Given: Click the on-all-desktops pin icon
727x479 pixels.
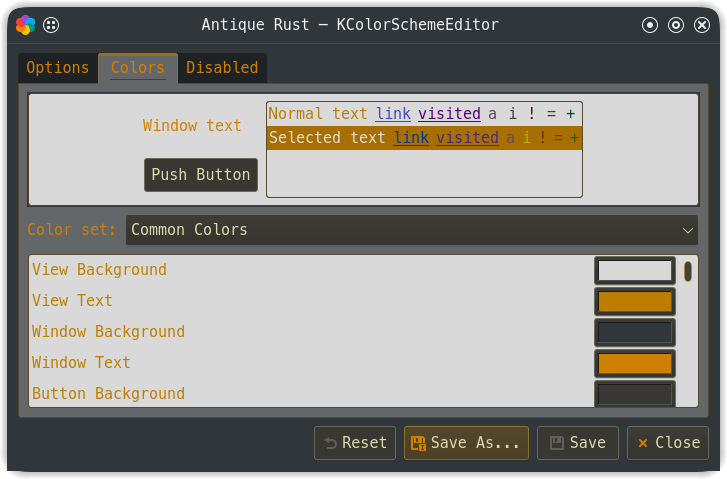Looking at the screenshot, I should (51, 25).
